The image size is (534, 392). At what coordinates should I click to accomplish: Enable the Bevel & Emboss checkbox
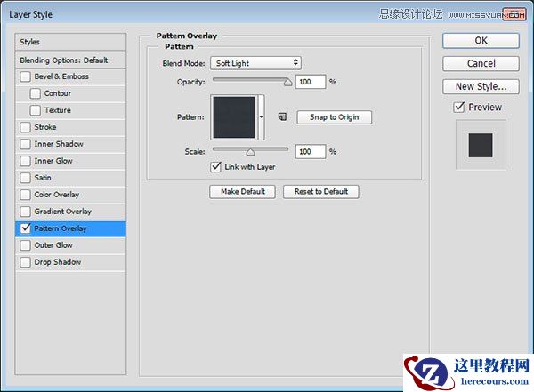pos(25,76)
